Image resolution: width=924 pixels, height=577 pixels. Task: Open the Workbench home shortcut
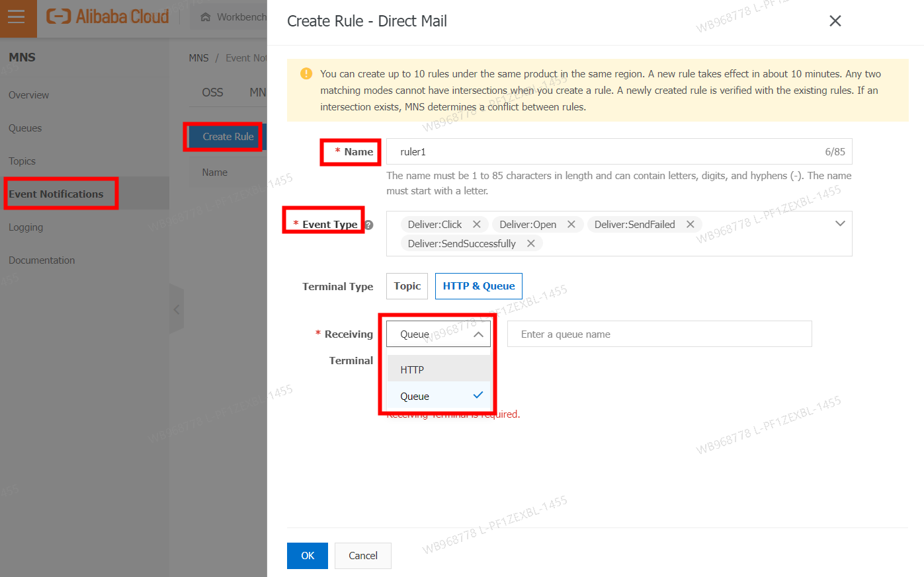[x=233, y=17]
